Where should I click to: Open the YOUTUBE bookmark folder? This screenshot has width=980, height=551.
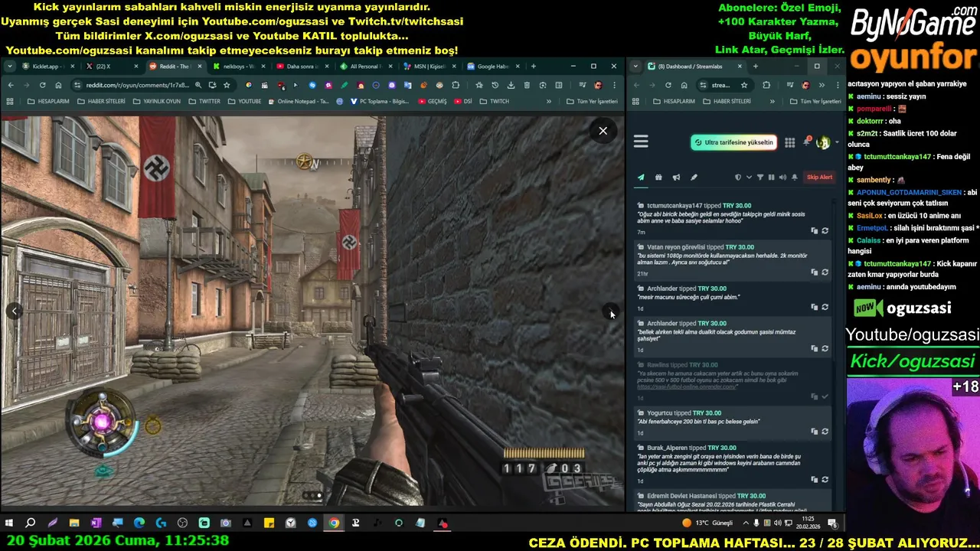click(x=244, y=101)
